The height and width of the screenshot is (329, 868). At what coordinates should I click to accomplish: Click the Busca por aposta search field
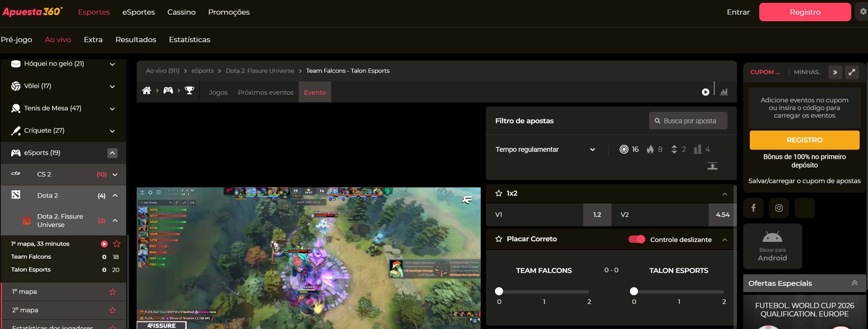click(688, 121)
